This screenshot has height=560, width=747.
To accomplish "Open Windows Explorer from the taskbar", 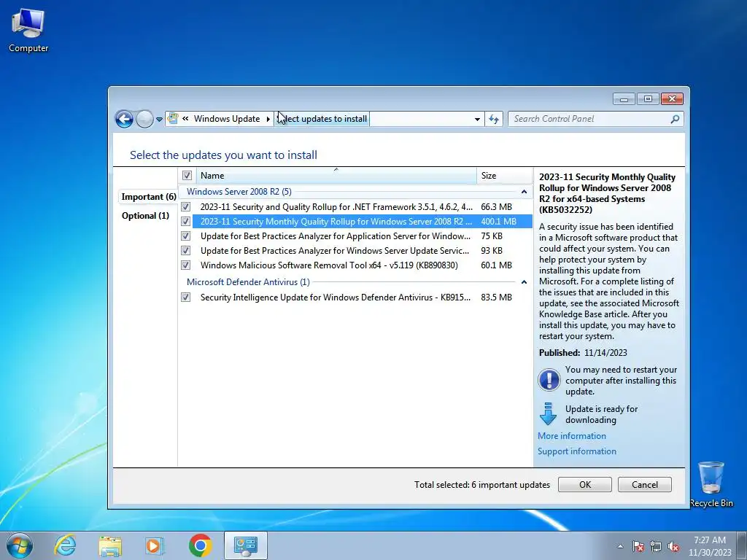I will coord(110,545).
